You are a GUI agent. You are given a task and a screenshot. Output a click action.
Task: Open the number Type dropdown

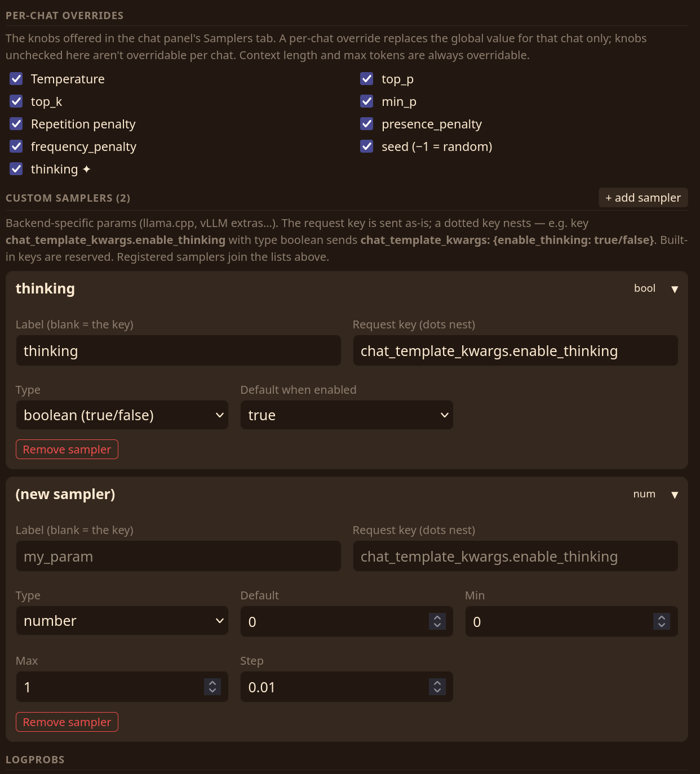pyautogui.click(x=122, y=621)
